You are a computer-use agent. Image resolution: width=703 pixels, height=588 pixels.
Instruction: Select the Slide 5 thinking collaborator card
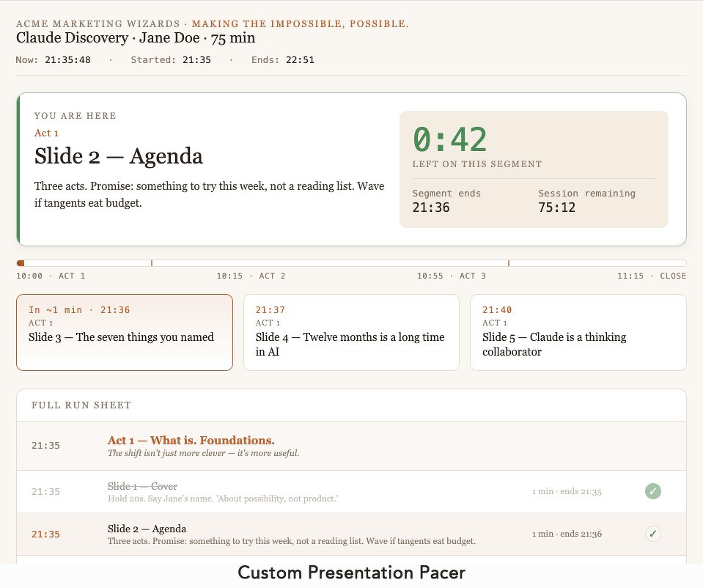[578, 332]
